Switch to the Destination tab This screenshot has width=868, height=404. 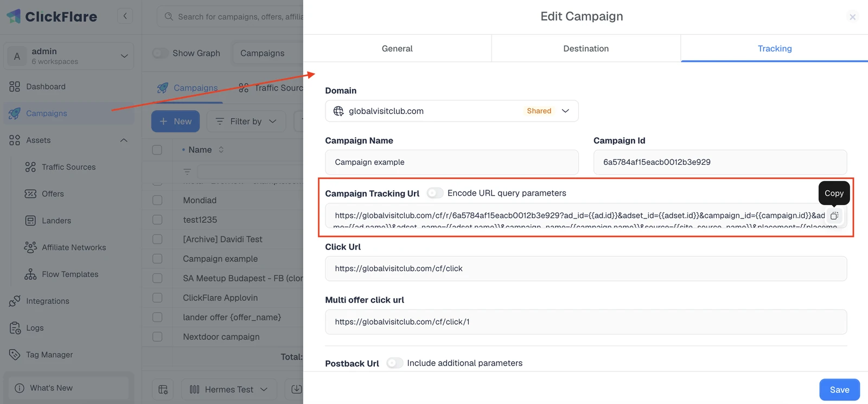pyautogui.click(x=586, y=48)
